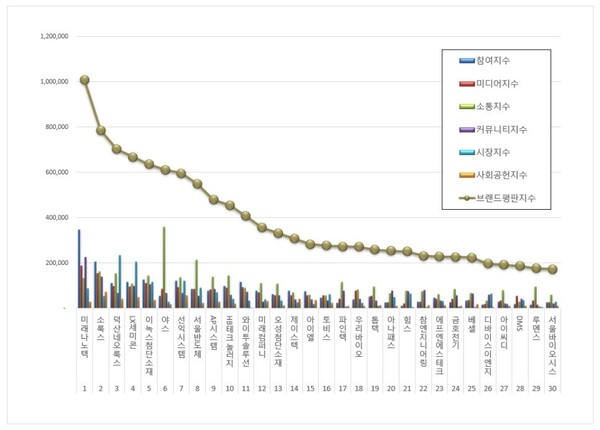Select the 브랜드평판지수 legend label text

pyautogui.click(x=505, y=198)
